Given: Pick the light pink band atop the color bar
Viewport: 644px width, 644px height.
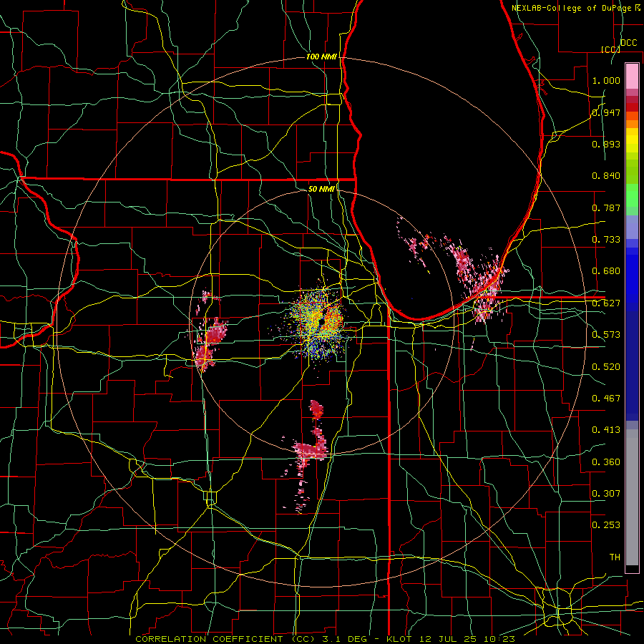Looking at the screenshot, I should click(632, 77).
